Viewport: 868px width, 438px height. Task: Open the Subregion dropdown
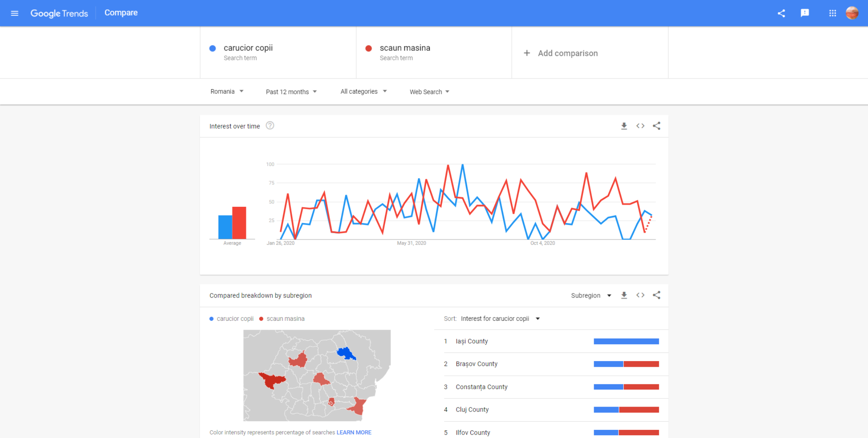591,296
